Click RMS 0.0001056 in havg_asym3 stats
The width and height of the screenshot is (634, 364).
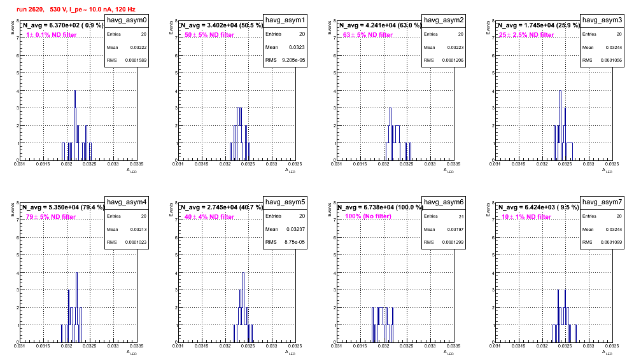602,60
